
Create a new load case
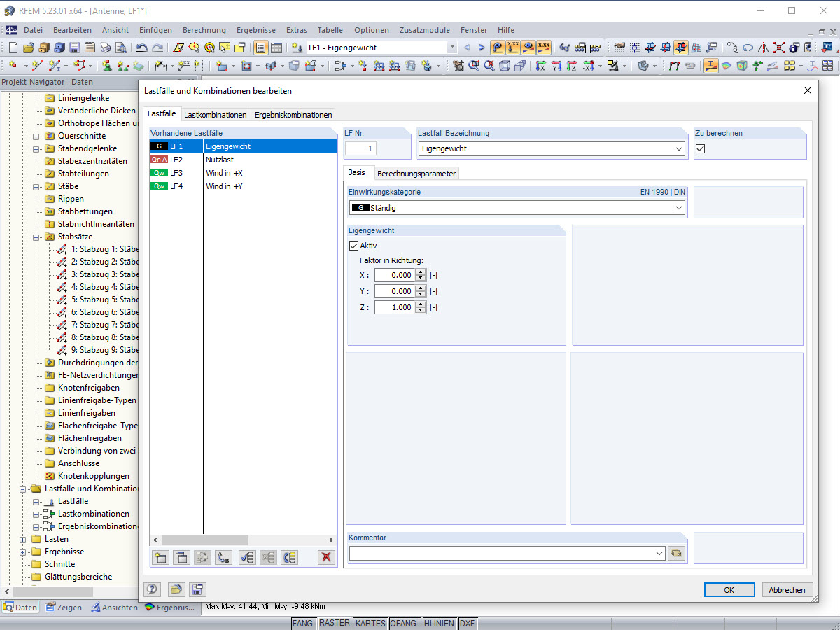click(x=160, y=558)
